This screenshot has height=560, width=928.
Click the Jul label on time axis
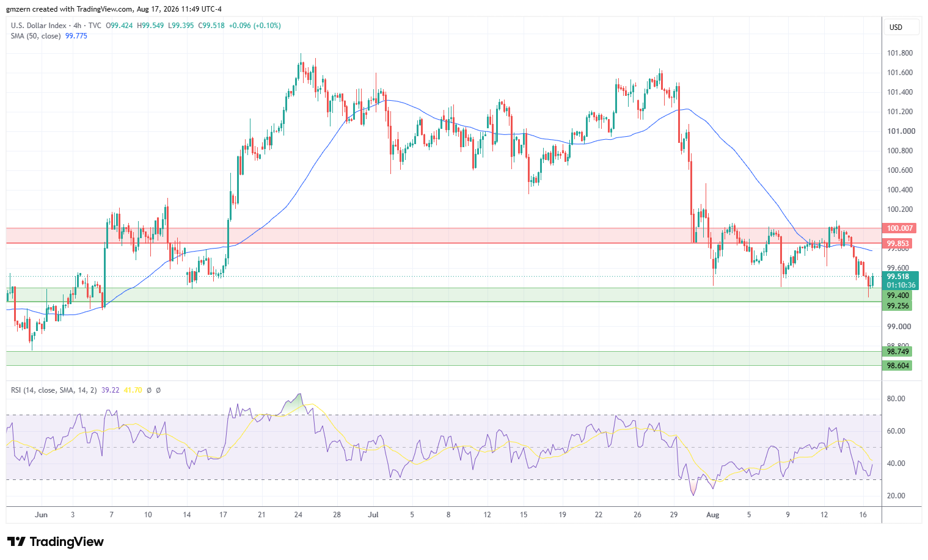[373, 515]
